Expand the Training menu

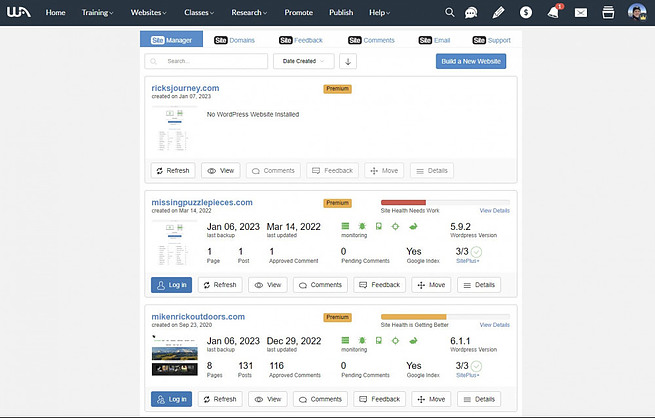97,13
